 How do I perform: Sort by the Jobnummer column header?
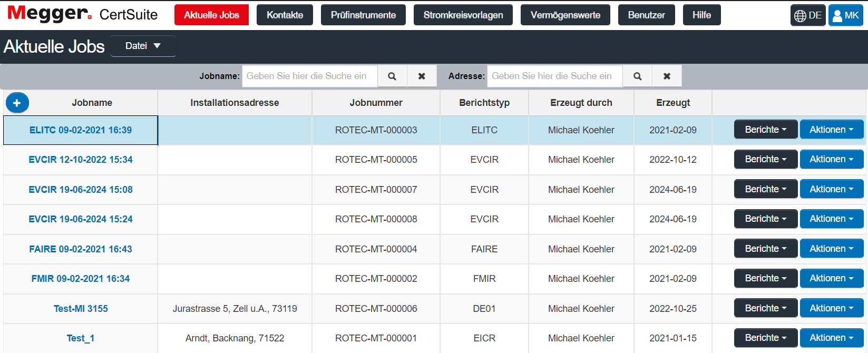pyautogui.click(x=376, y=103)
